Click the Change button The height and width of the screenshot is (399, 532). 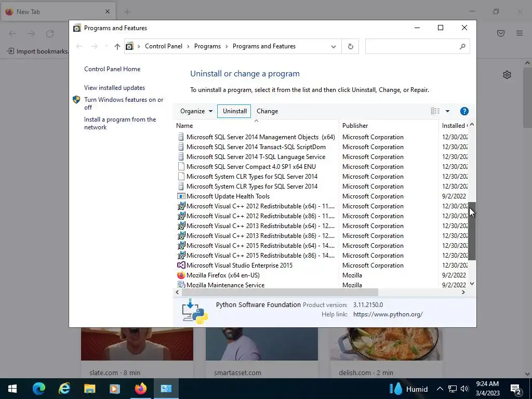point(268,111)
